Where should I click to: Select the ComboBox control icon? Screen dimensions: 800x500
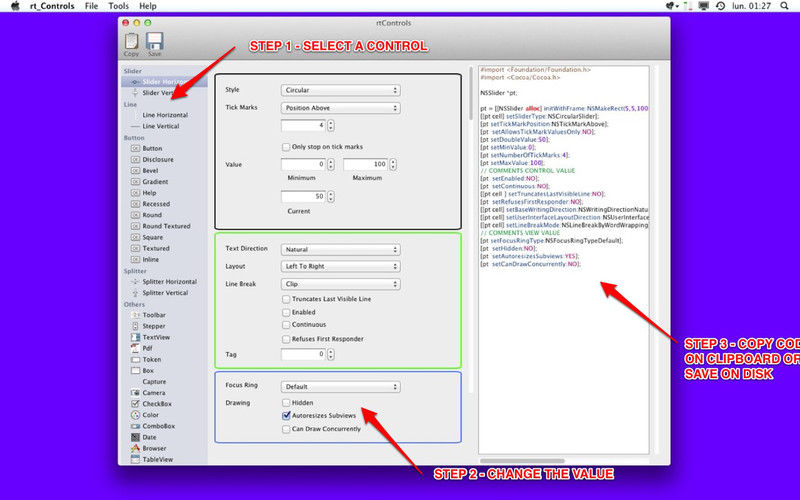coord(135,426)
